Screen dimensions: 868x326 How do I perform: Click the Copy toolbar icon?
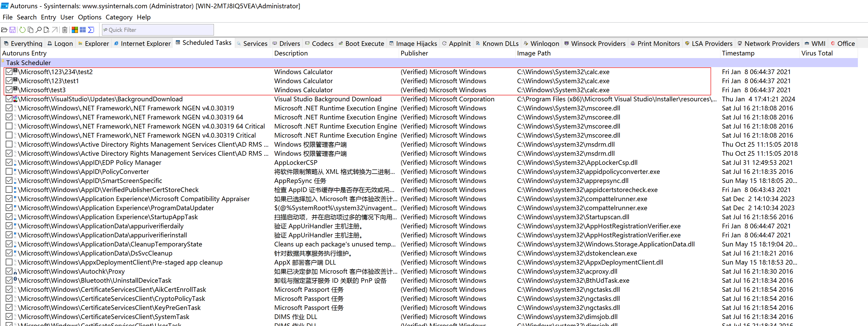pos(30,30)
